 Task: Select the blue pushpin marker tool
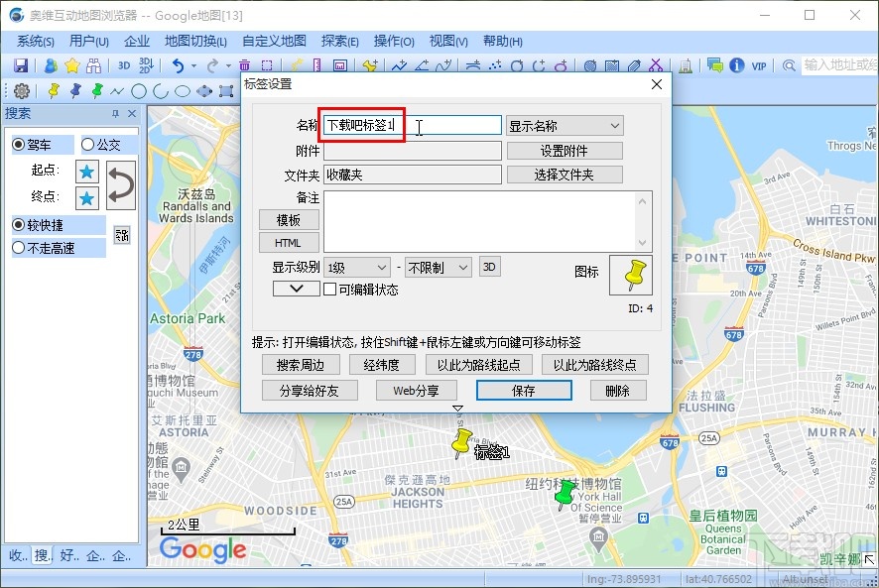click(74, 90)
